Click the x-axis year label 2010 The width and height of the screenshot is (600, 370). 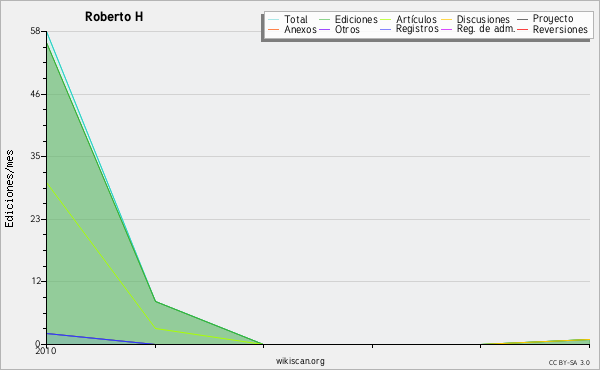[x=46, y=351]
